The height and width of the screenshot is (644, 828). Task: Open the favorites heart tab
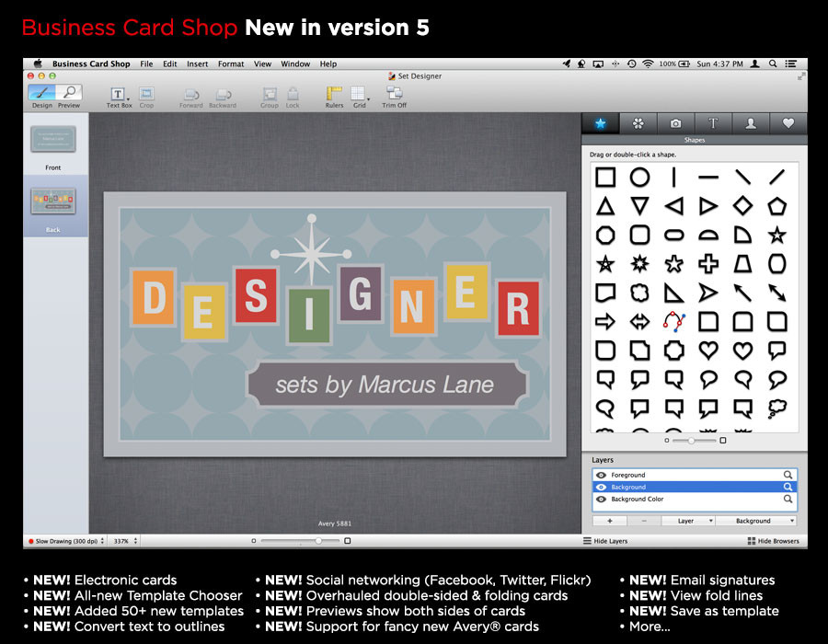point(788,123)
